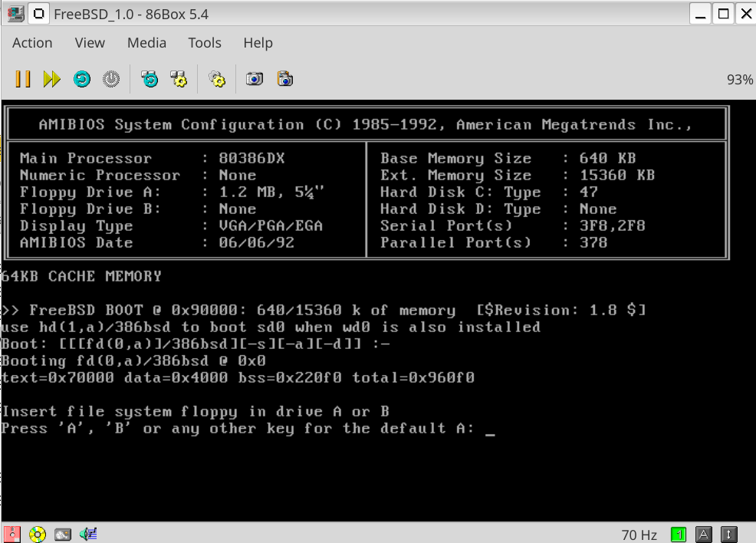Send Ctrl+Alt+Del via toolbar icon

[x=150, y=79]
